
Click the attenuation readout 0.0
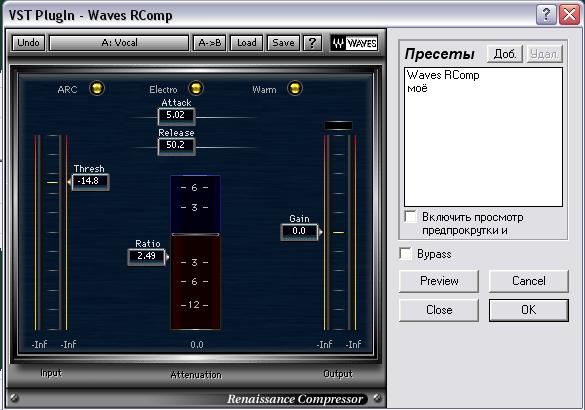pos(197,344)
